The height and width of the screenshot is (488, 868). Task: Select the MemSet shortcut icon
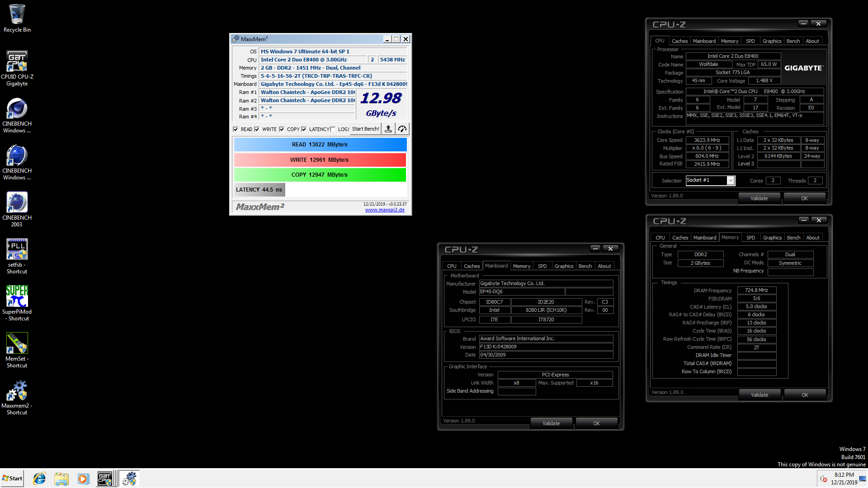click(x=17, y=350)
